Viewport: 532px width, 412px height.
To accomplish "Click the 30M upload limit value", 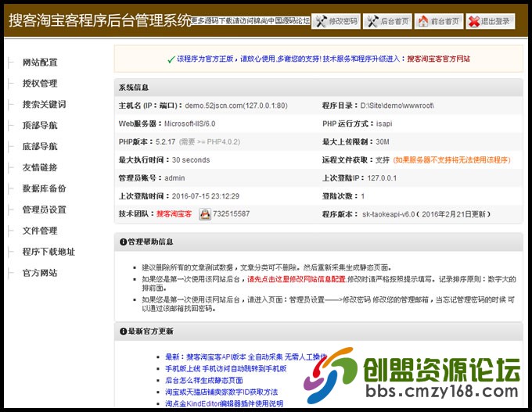I will pos(383,142).
